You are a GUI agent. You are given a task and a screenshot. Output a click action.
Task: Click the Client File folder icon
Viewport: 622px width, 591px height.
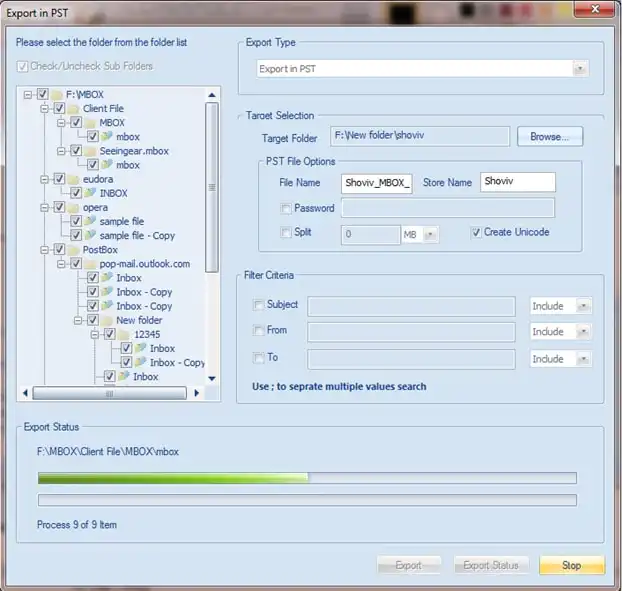pyautogui.click(x=73, y=109)
